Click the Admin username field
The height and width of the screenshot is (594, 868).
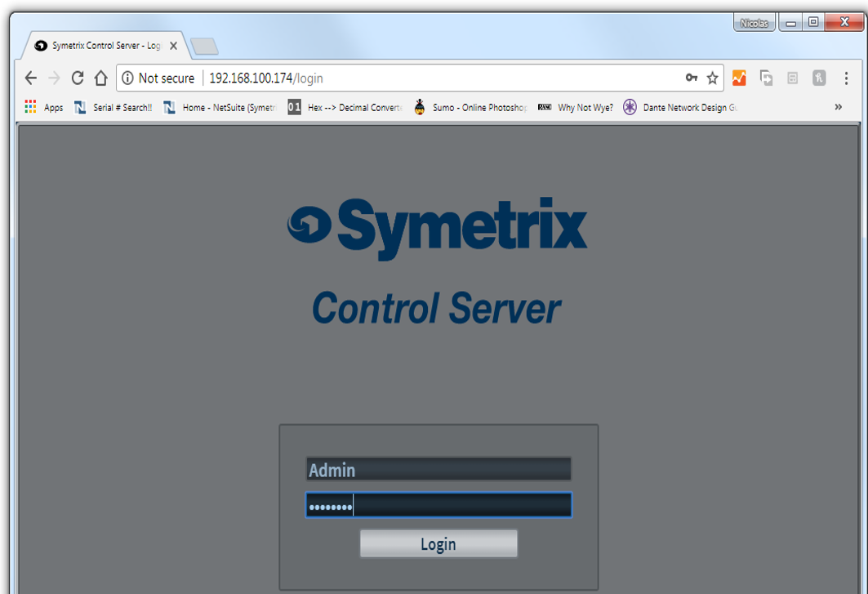tap(438, 469)
